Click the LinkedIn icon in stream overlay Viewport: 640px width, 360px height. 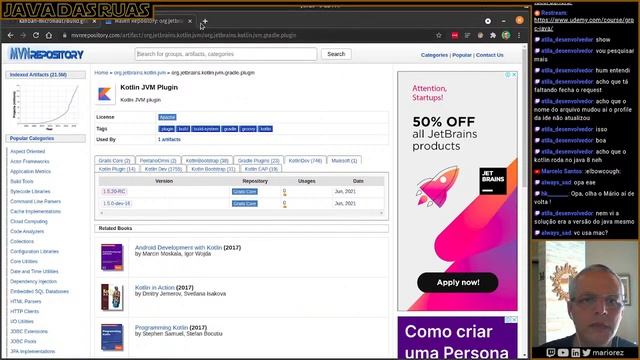[x=576, y=353]
